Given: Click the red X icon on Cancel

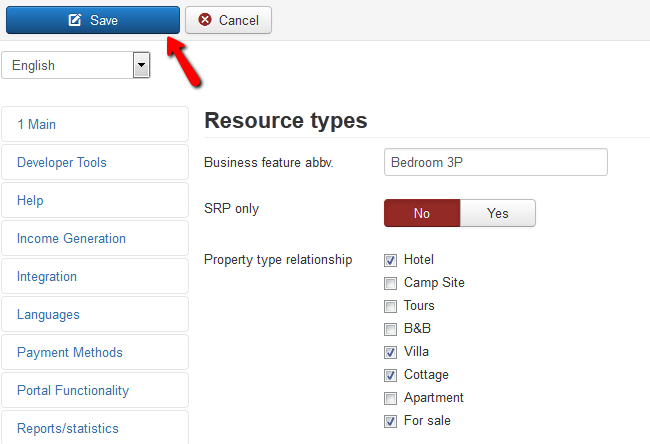Looking at the screenshot, I should coord(205,19).
